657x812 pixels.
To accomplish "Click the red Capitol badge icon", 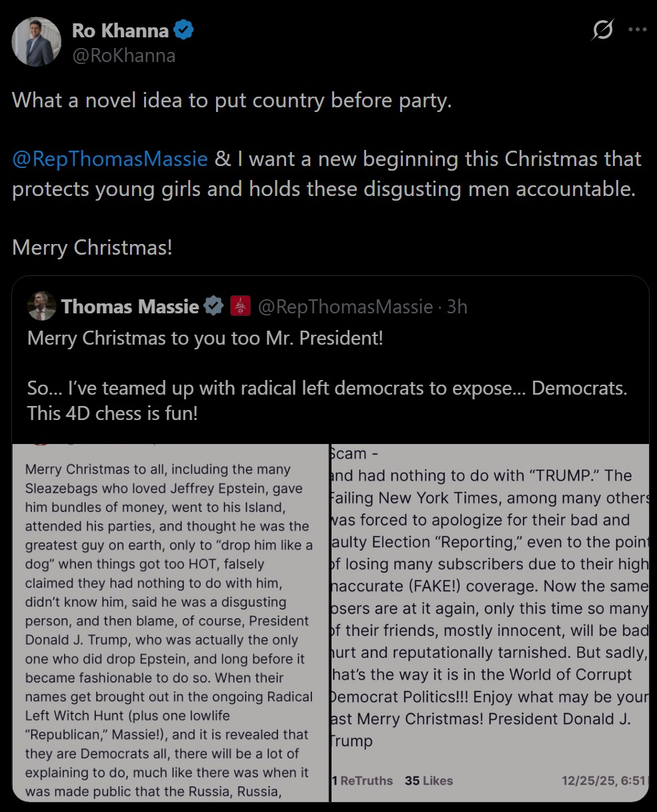I will click(x=240, y=307).
